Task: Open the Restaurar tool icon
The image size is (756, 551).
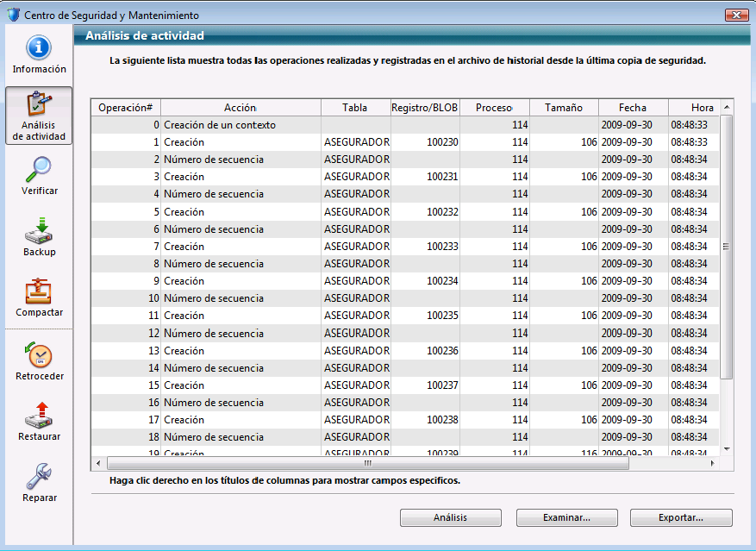Action: [x=39, y=416]
